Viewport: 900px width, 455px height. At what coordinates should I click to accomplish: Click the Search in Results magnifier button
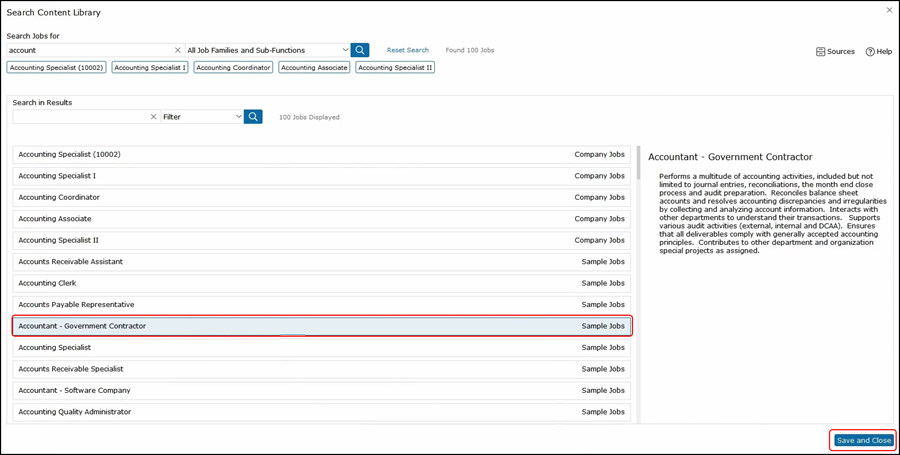pyautogui.click(x=253, y=117)
